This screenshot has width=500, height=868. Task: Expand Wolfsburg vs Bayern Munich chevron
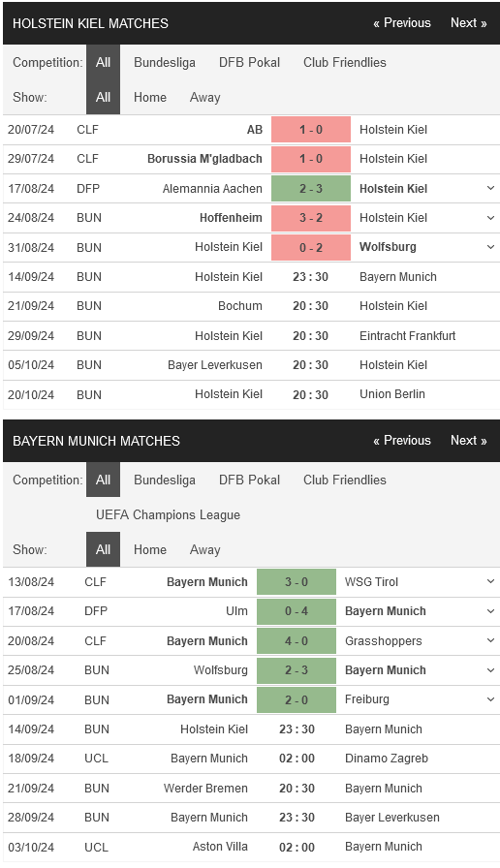490,669
